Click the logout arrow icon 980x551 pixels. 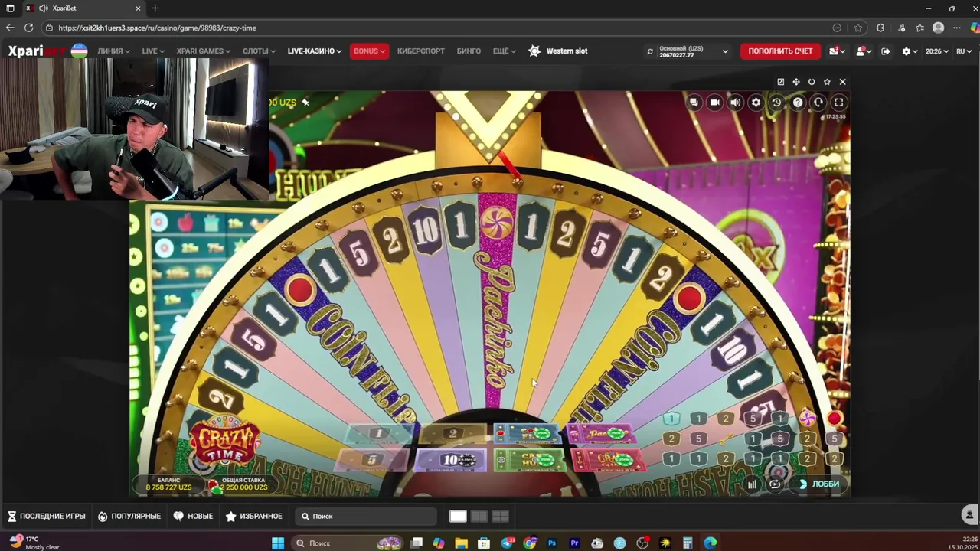click(886, 51)
